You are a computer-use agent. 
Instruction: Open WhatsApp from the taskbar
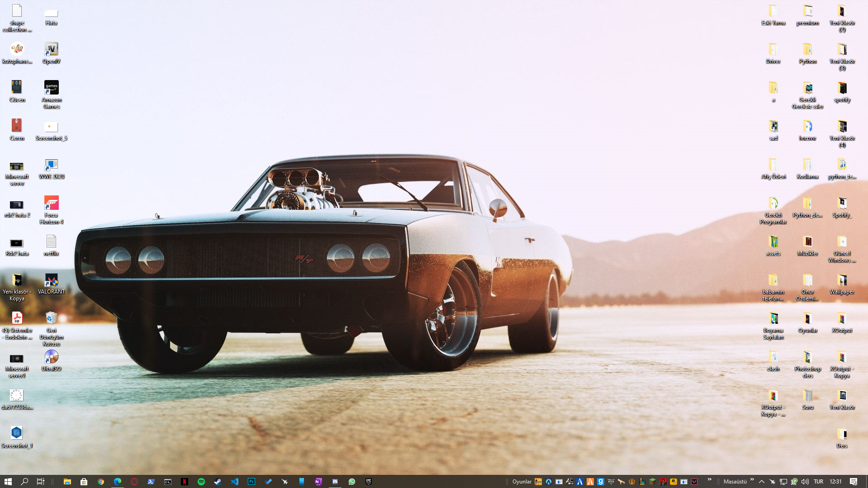[x=352, y=481]
